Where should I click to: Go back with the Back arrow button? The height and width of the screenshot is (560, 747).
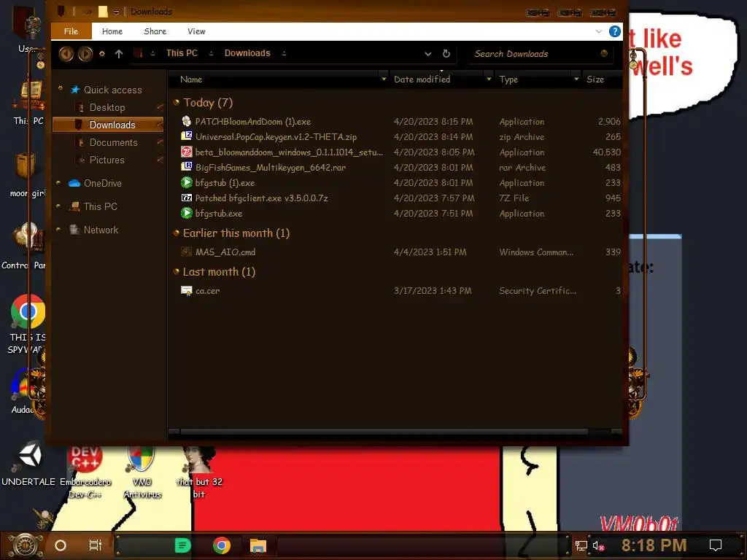point(66,54)
